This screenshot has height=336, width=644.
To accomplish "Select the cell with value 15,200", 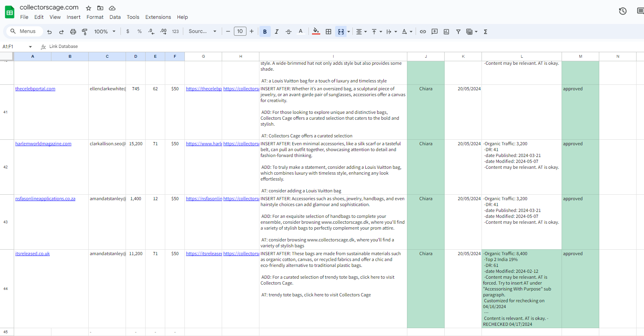I will (x=136, y=167).
